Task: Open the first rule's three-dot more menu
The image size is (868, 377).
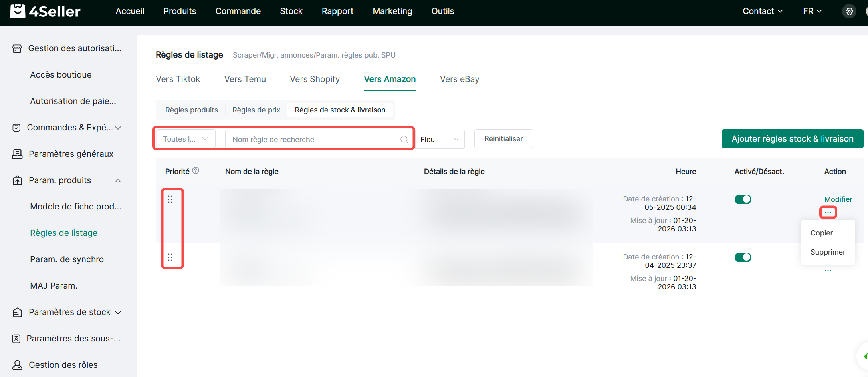Action: (x=828, y=212)
